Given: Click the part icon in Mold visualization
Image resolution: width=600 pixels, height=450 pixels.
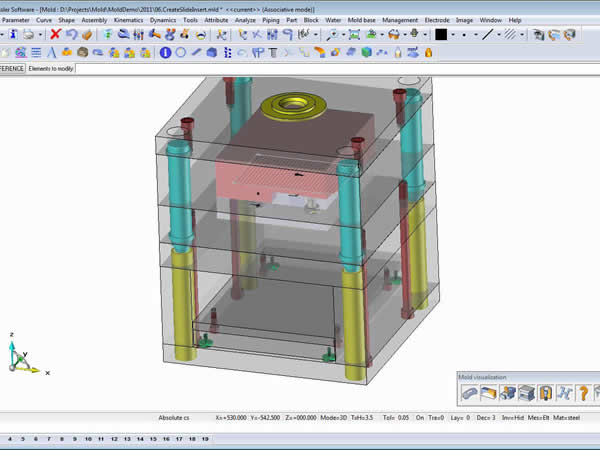Looking at the screenshot, I should coord(469,393).
